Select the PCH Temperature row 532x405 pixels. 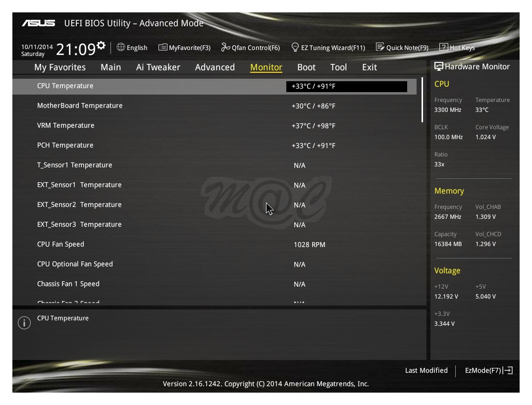point(214,145)
